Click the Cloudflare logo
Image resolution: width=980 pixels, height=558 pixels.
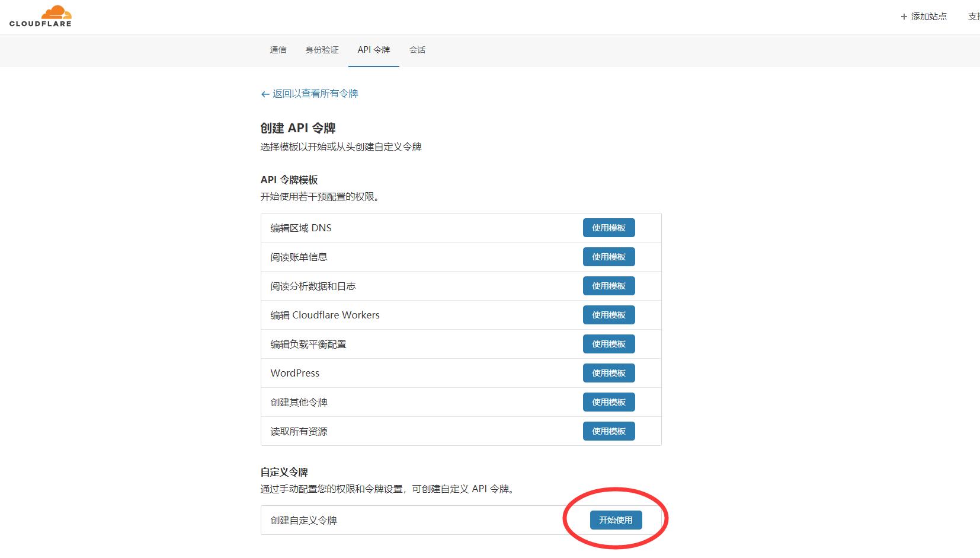point(40,16)
